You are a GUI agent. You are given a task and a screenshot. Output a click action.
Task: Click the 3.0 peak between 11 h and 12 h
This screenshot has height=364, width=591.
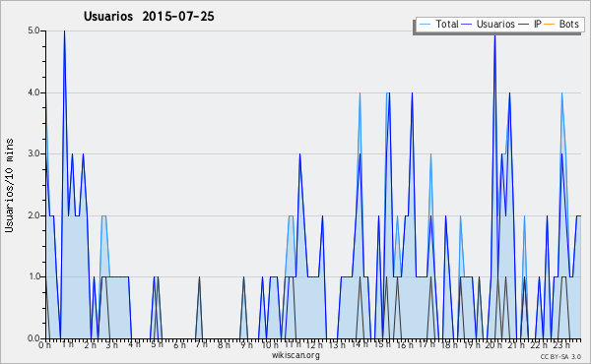299,154
